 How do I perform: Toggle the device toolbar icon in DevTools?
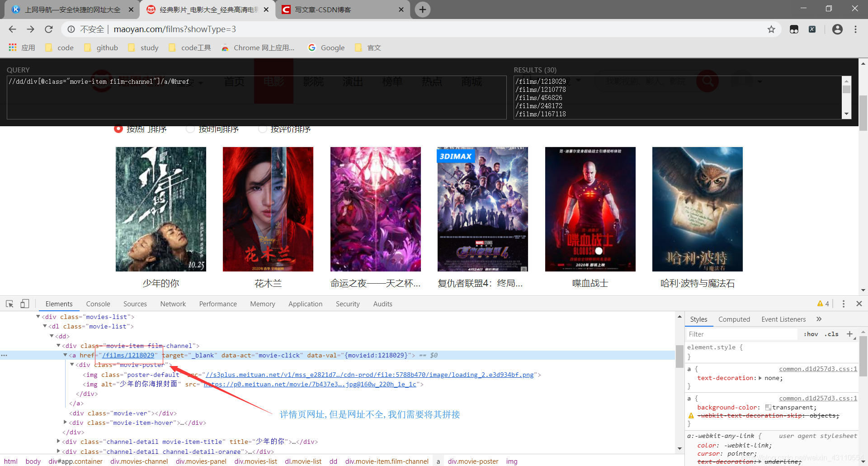coord(25,304)
